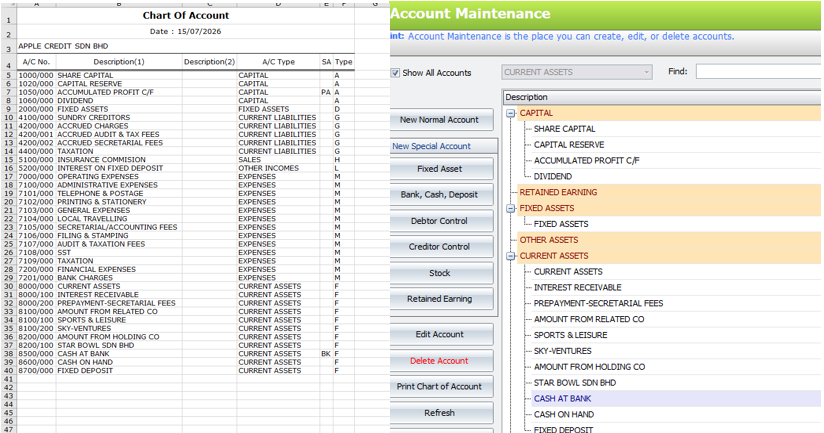Click the red Delete Account button
This screenshot has height=433, width=824.
tap(439, 360)
